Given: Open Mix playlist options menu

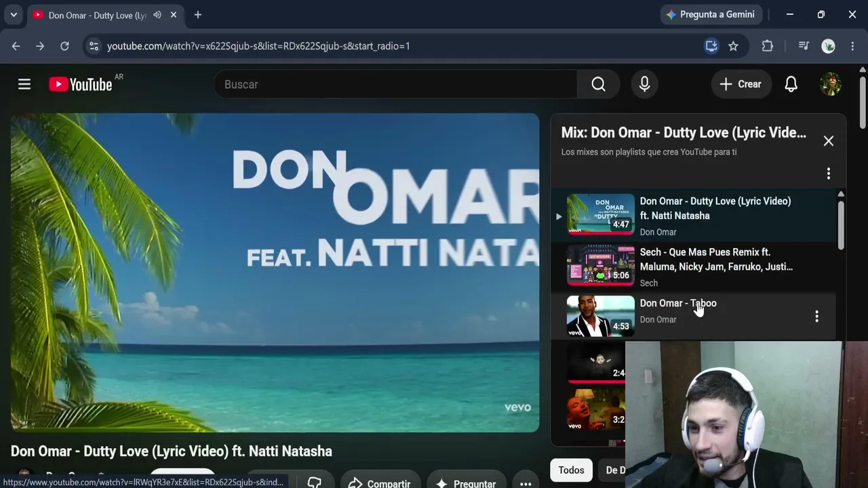Looking at the screenshot, I should pos(829,174).
